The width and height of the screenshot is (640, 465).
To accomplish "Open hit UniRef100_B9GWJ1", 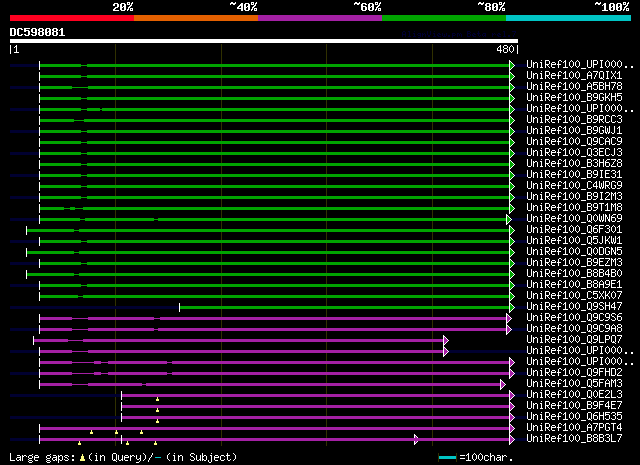I will [x=574, y=131].
